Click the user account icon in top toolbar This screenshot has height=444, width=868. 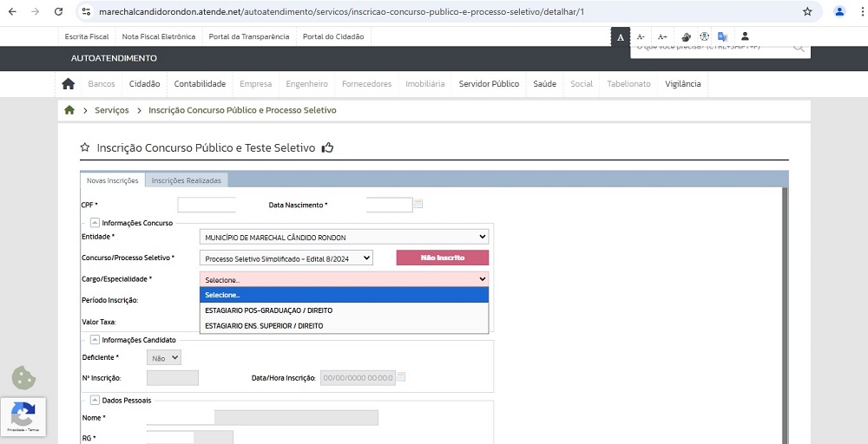(745, 36)
